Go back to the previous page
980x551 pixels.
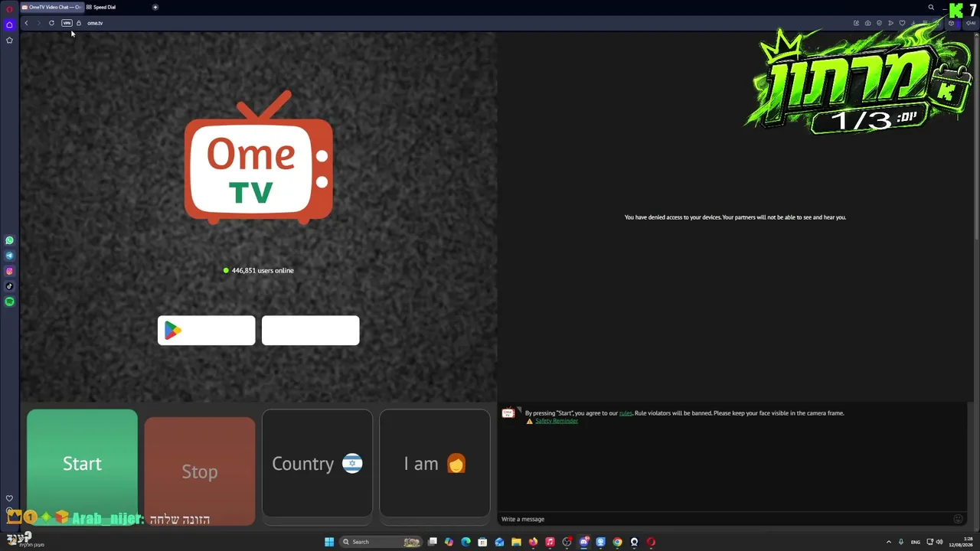click(x=26, y=23)
